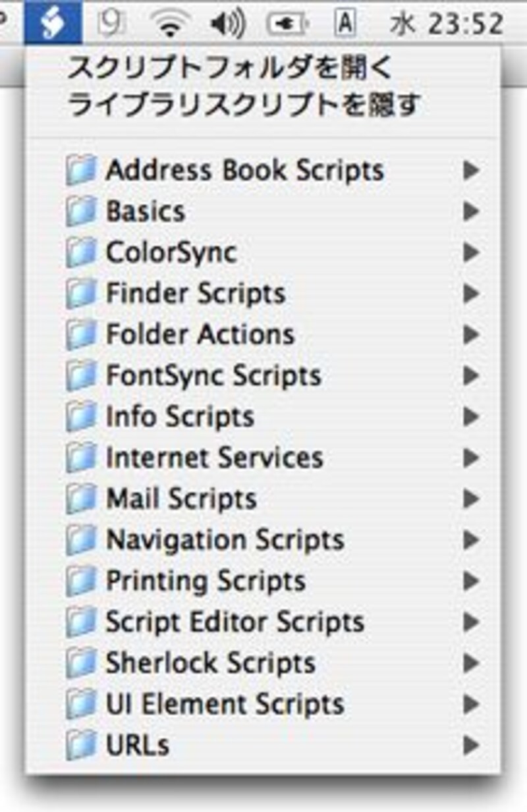Expand the Basics submenu arrow

click(x=470, y=211)
